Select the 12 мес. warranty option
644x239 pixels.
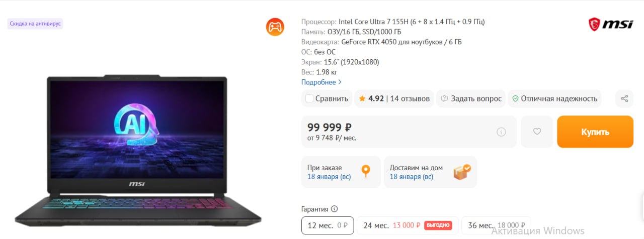pos(328,225)
